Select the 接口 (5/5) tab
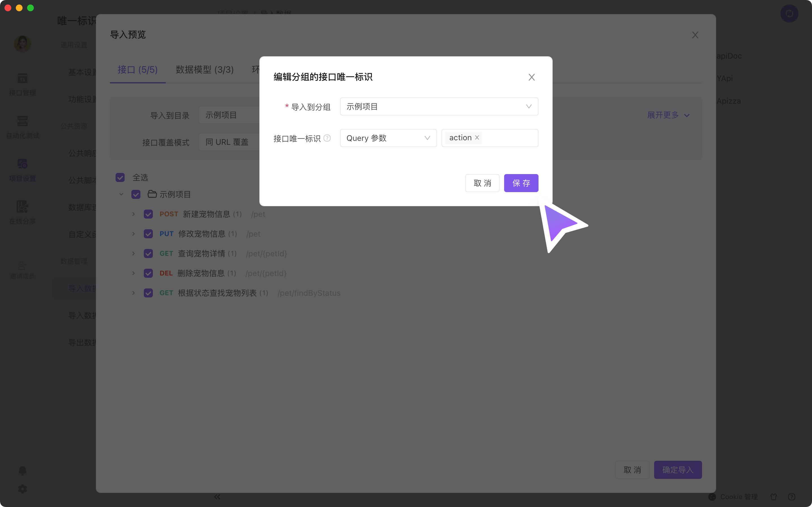812x507 pixels. tap(138, 70)
